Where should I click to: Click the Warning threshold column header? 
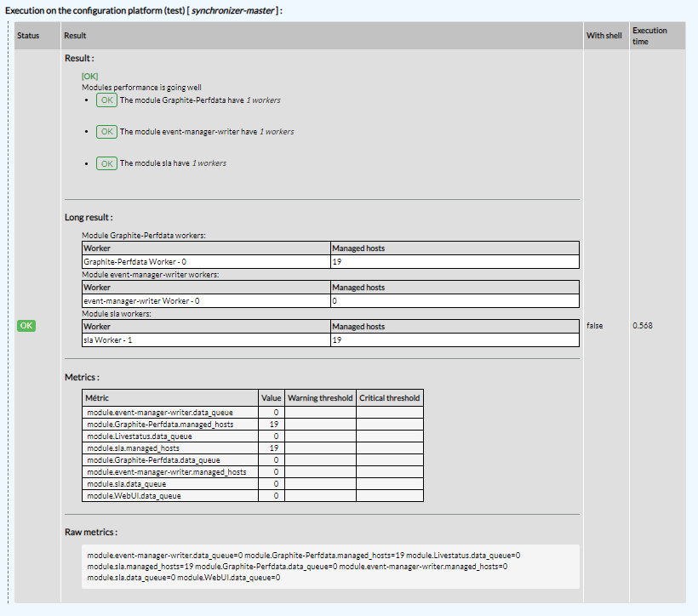point(319,397)
